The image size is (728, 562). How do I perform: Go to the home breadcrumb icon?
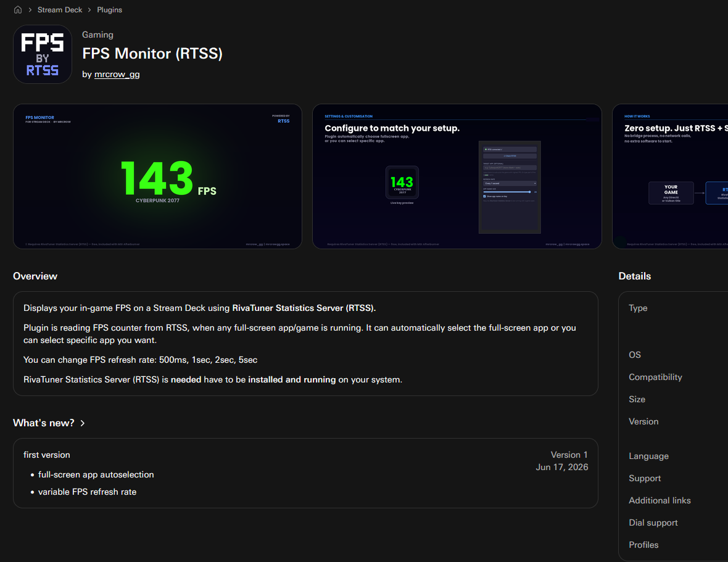[x=18, y=10]
